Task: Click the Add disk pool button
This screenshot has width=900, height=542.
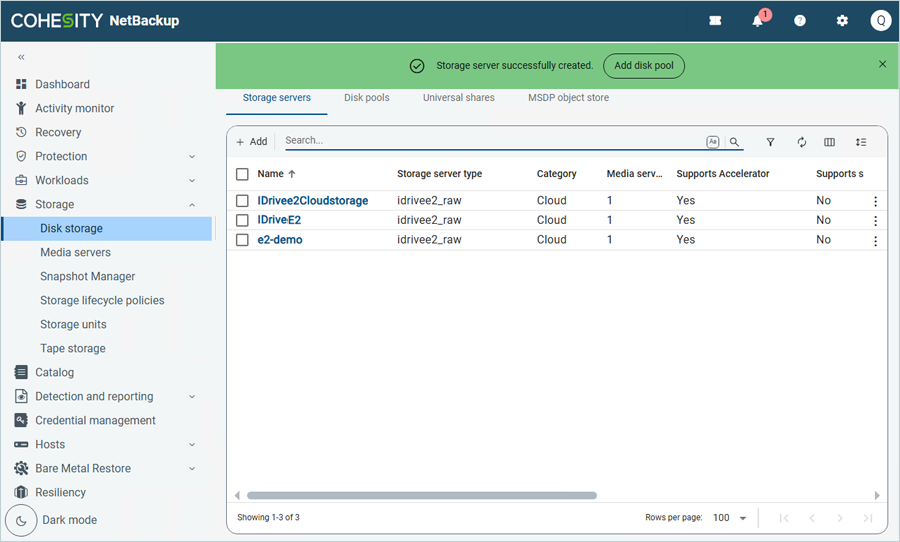Action: 643,66
